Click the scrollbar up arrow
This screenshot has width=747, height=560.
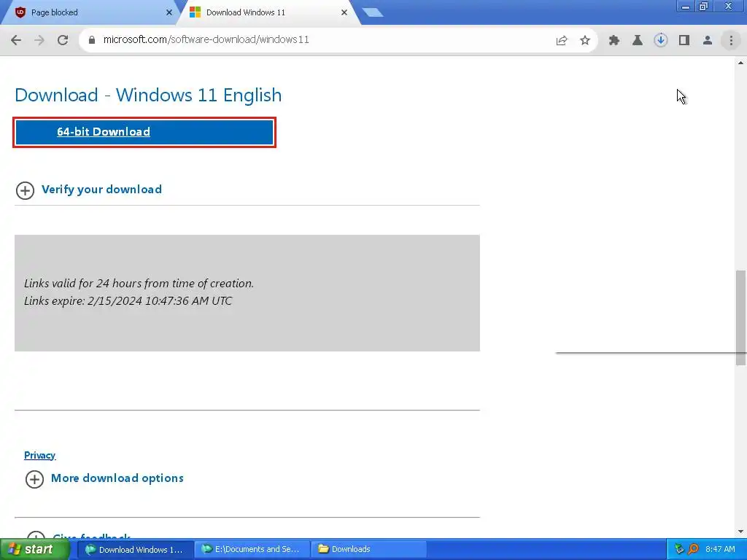pos(741,63)
